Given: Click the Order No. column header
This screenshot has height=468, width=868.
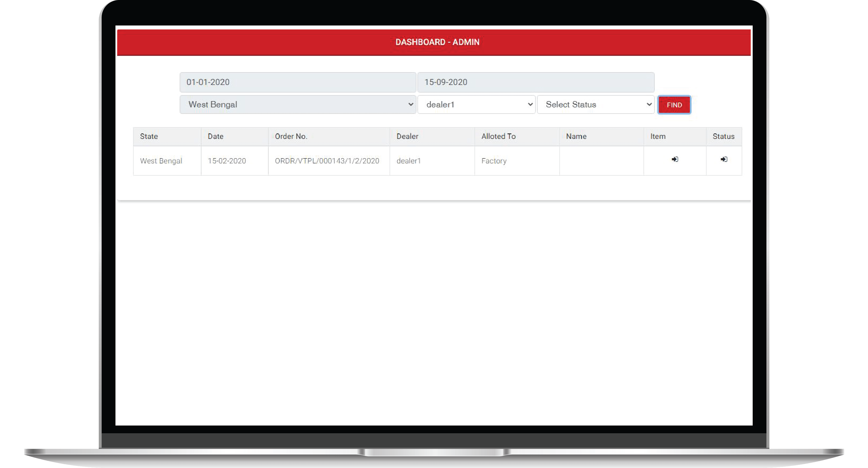Looking at the screenshot, I should pos(291,136).
